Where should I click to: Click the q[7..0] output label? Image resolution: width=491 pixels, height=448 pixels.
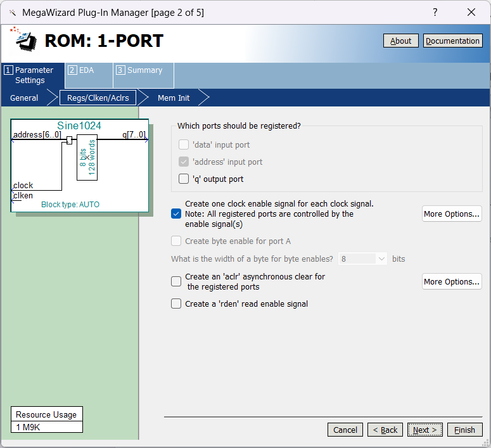click(134, 135)
